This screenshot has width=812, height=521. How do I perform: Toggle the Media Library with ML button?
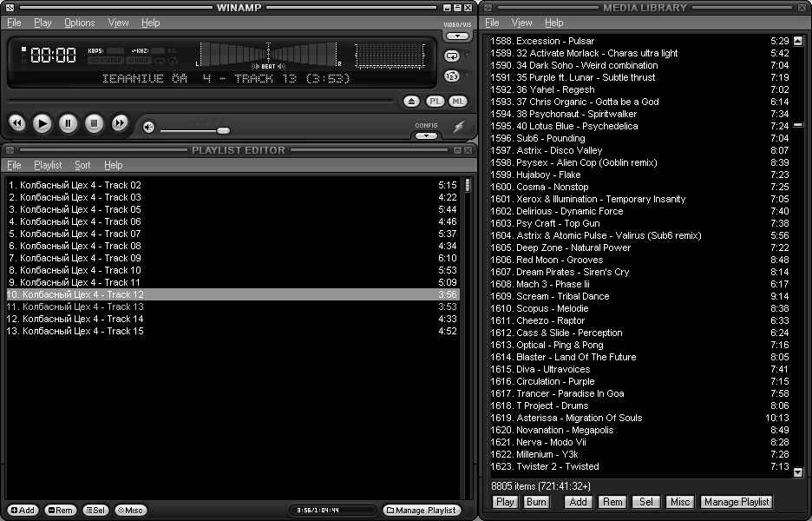click(x=458, y=102)
